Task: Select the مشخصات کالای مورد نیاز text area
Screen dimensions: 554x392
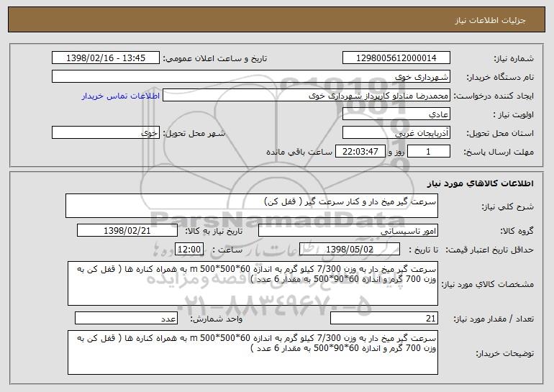Action: click(253, 283)
